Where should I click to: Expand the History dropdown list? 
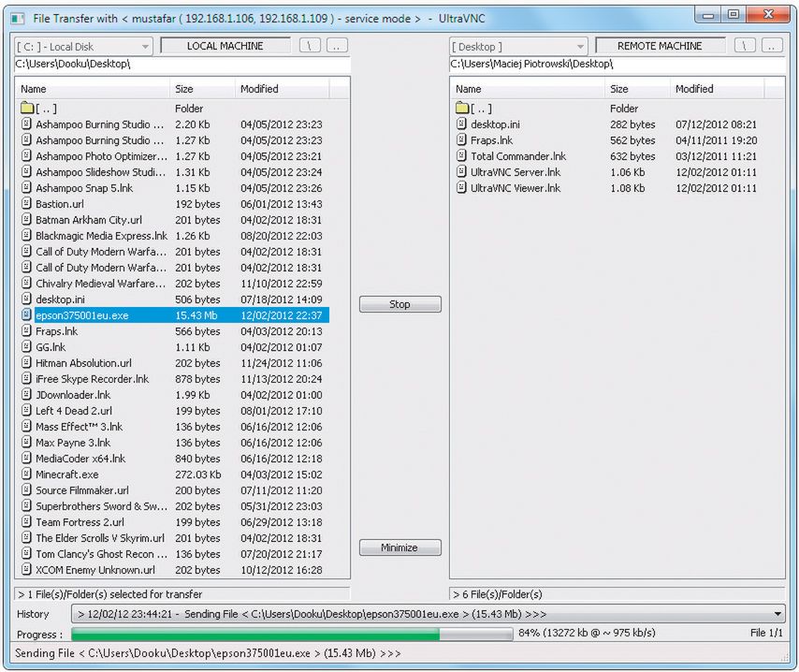pyautogui.click(x=777, y=614)
